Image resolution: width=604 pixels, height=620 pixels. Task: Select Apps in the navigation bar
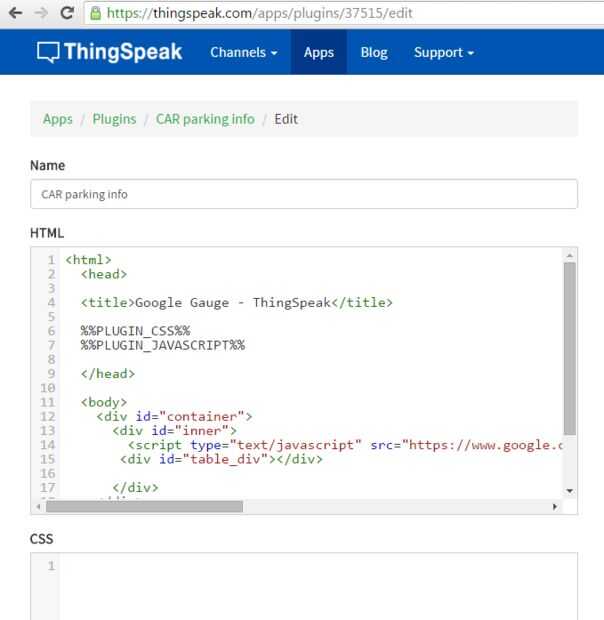[x=319, y=52]
